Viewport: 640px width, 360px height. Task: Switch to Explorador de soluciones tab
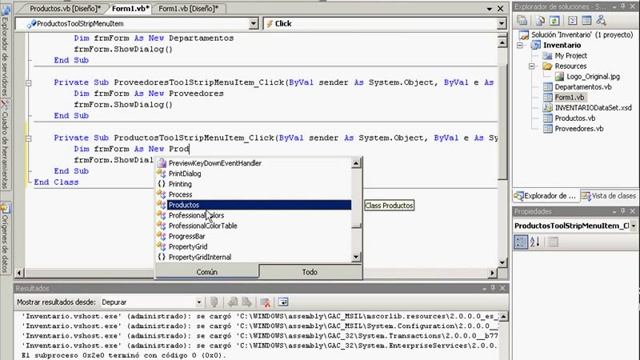[546, 196]
